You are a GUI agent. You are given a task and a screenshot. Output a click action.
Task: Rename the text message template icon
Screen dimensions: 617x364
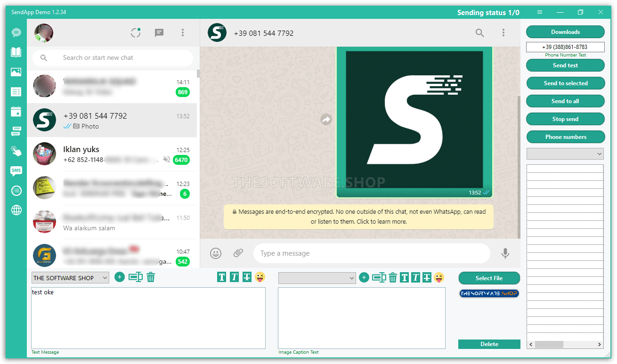click(136, 277)
